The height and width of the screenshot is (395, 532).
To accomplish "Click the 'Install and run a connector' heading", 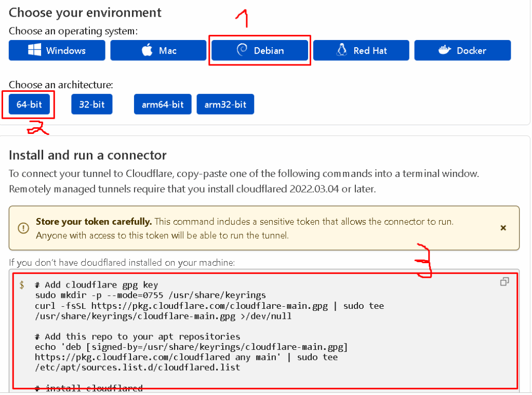I will coord(87,155).
